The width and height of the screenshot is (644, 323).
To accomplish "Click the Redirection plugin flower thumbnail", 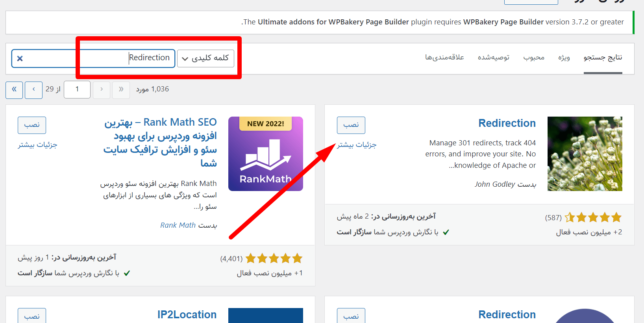I will 585,154.
